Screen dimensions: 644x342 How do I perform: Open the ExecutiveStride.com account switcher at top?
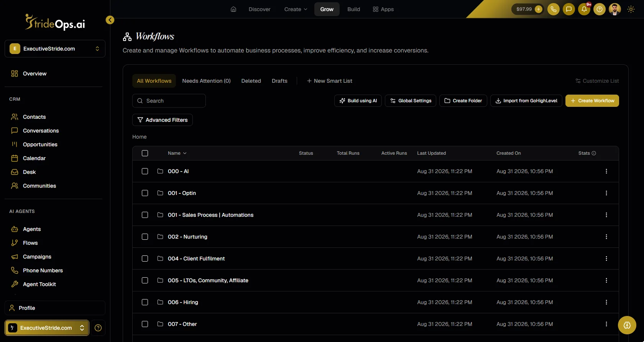(55, 49)
